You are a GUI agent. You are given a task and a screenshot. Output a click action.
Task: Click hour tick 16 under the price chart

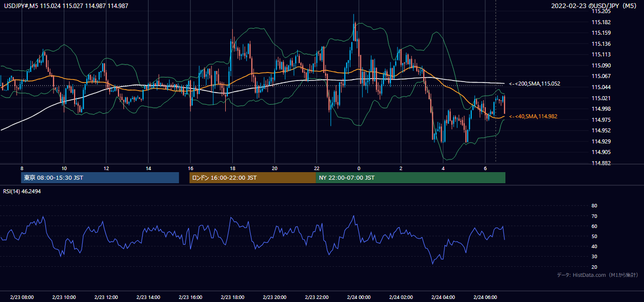coord(190,168)
